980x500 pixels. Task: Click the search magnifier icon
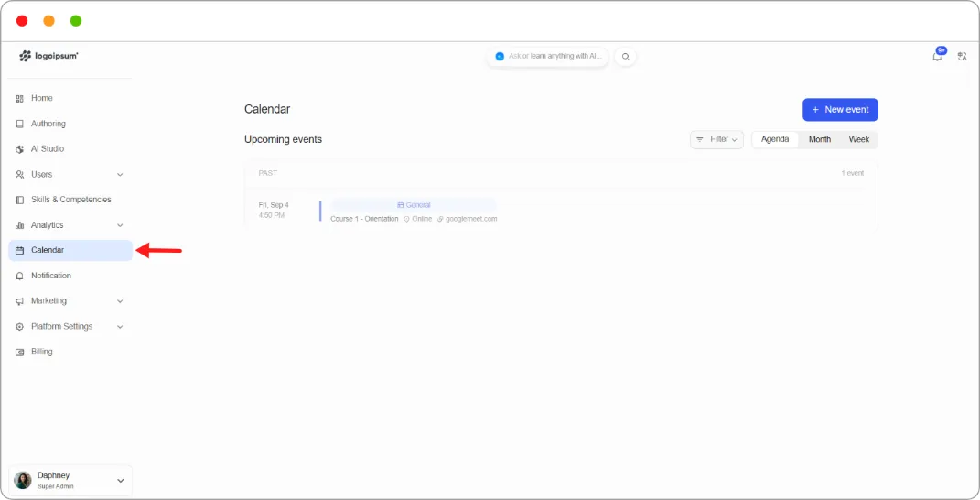click(625, 57)
